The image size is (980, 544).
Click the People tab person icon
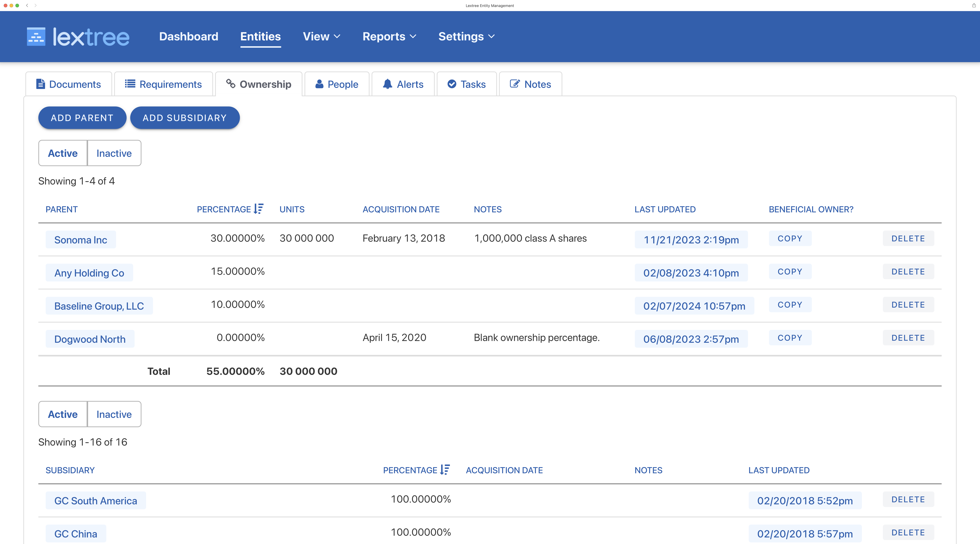tap(319, 84)
